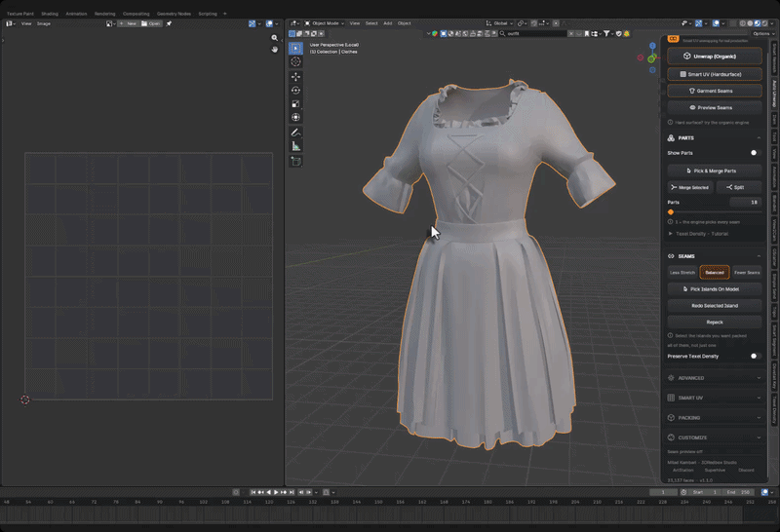Select the Move tool
The width and height of the screenshot is (780, 532).
point(295,77)
